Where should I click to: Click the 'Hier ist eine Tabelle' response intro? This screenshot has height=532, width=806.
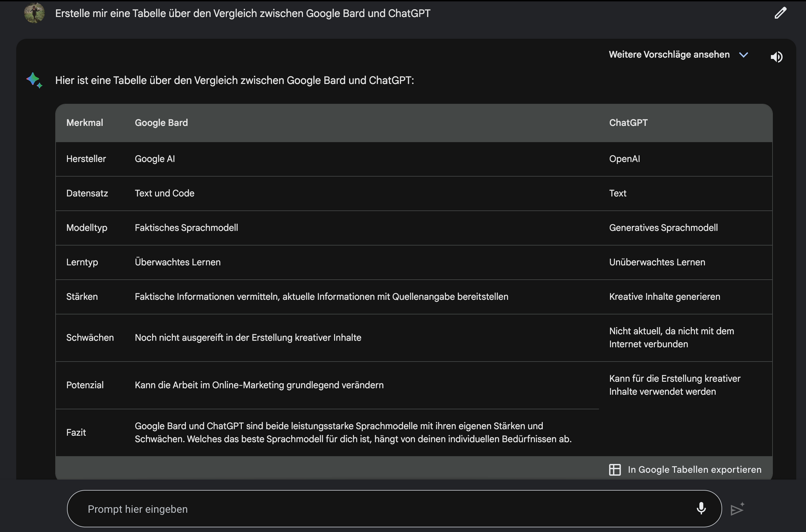tap(234, 80)
